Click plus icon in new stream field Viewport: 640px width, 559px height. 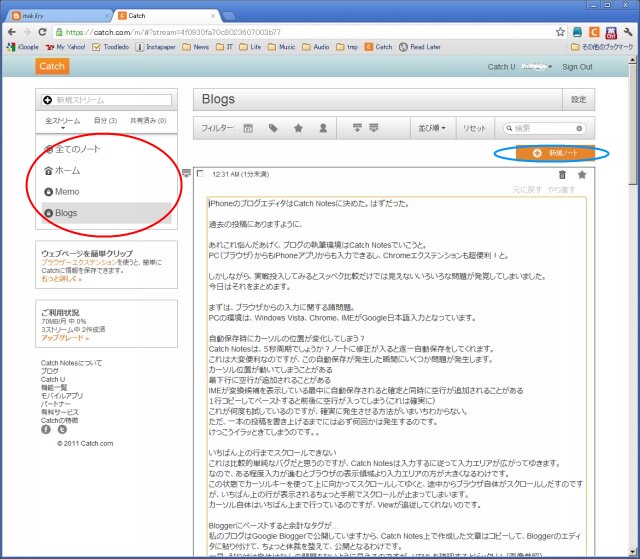48,100
